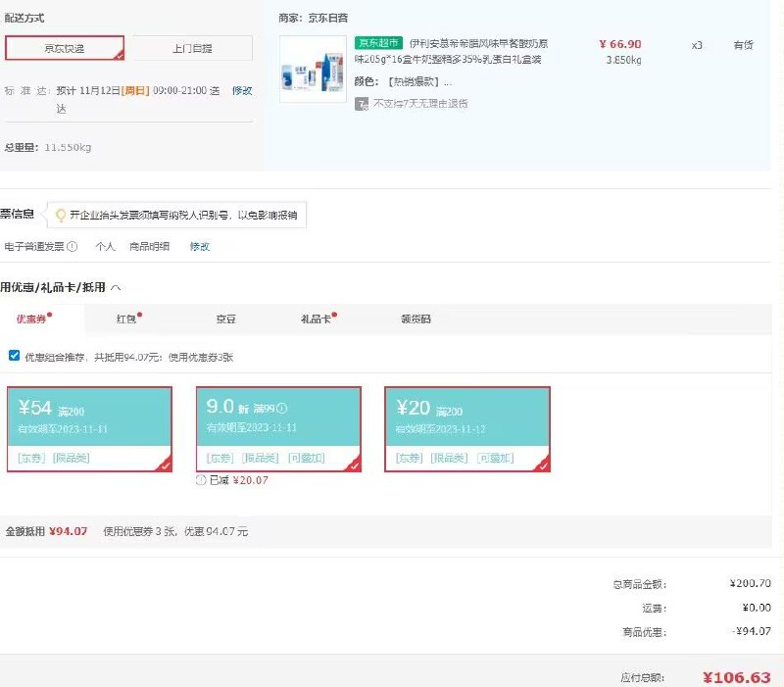Screen dimensions: 784x687
Task: Click the 商品优惠 -¥94.07 value
Action: coord(752,631)
